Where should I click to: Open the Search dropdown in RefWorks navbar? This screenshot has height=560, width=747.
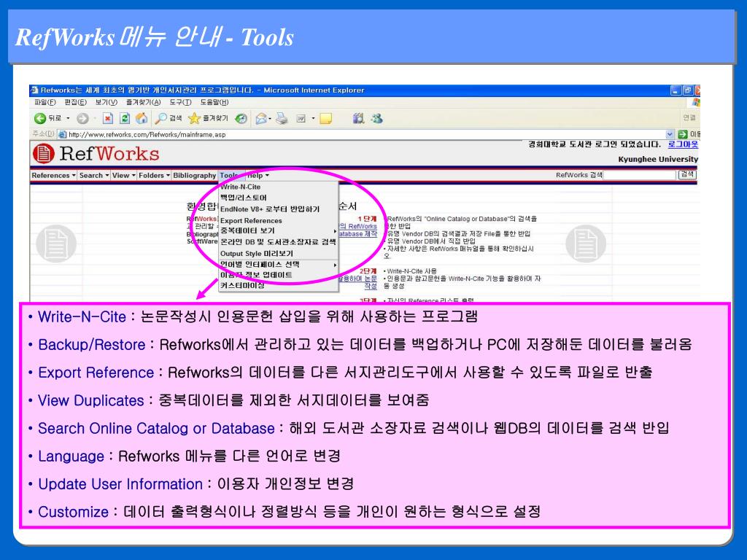pos(94,175)
